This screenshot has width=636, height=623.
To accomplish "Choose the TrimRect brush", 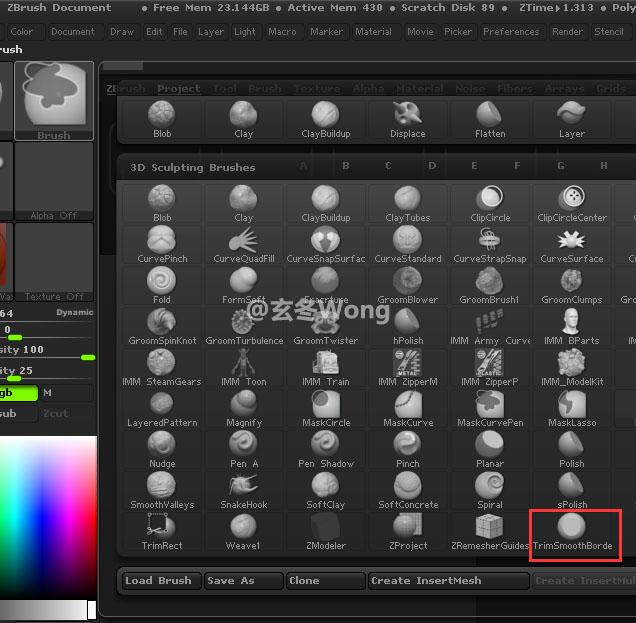I will point(162,532).
